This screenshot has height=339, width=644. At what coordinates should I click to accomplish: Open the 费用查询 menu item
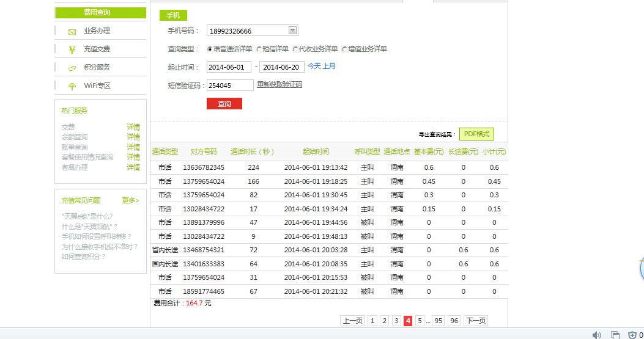(100, 13)
